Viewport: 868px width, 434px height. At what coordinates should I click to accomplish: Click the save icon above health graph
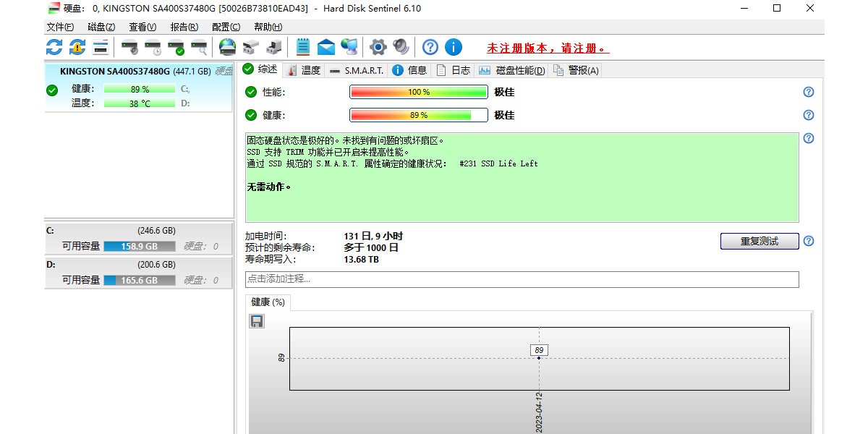[x=257, y=321]
